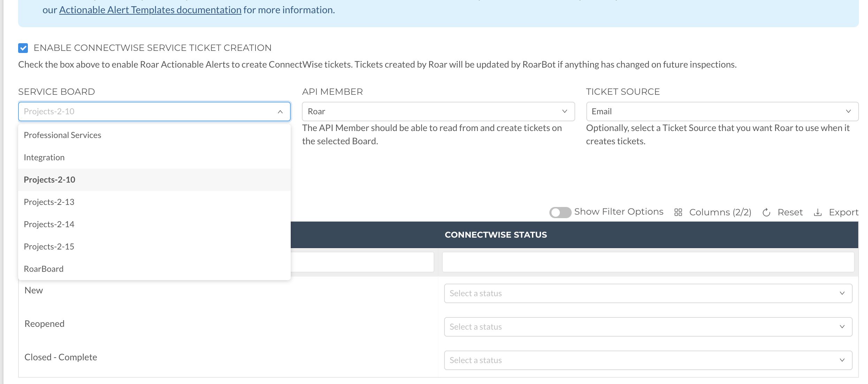This screenshot has width=868, height=384.
Task: Select Professional Services from list
Action: (62, 135)
